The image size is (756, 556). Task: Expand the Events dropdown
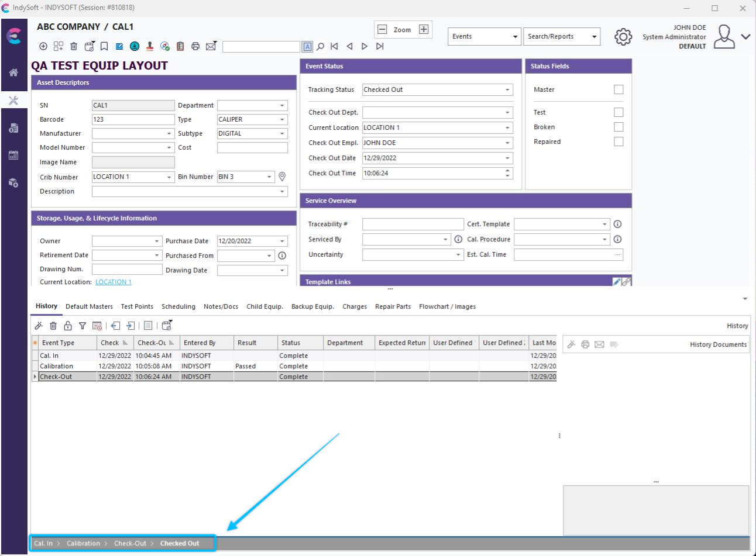click(484, 36)
